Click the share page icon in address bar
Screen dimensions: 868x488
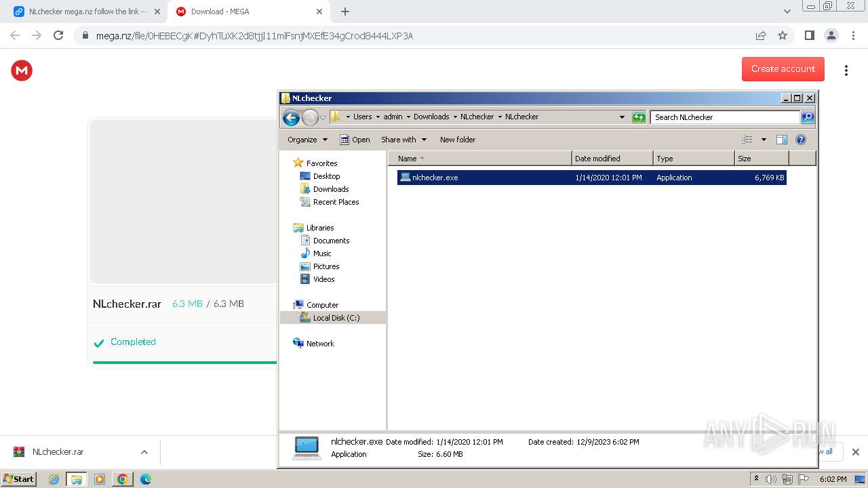[761, 35]
